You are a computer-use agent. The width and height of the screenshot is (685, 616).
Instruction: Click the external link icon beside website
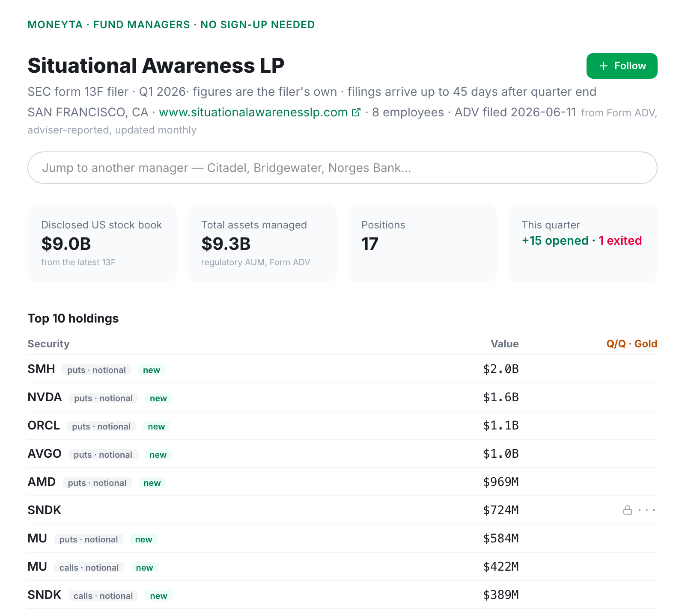tap(356, 112)
